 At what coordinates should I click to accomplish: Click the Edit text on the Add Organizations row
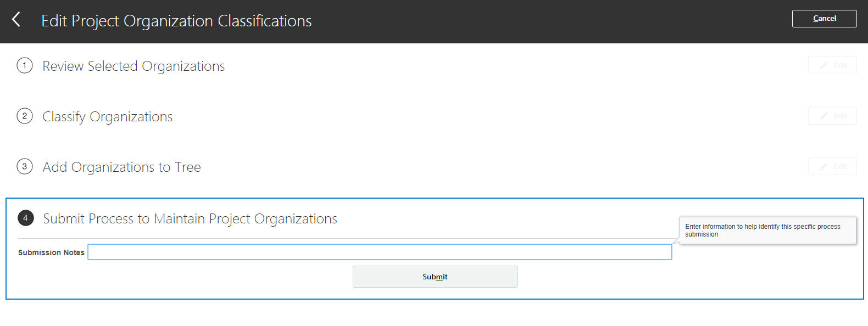coord(841,166)
